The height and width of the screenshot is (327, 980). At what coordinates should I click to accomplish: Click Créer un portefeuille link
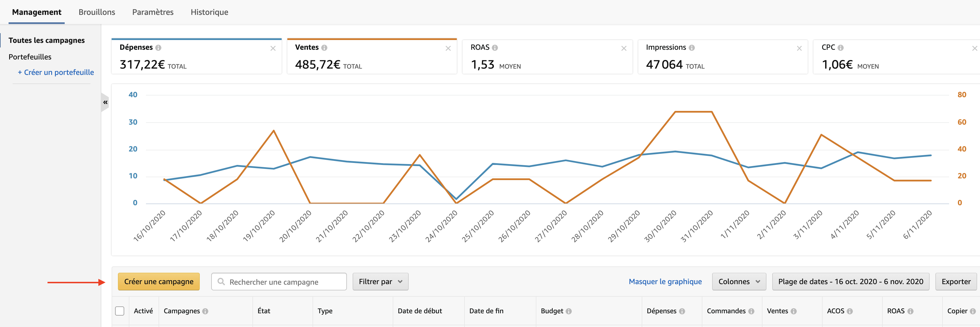pos(56,72)
